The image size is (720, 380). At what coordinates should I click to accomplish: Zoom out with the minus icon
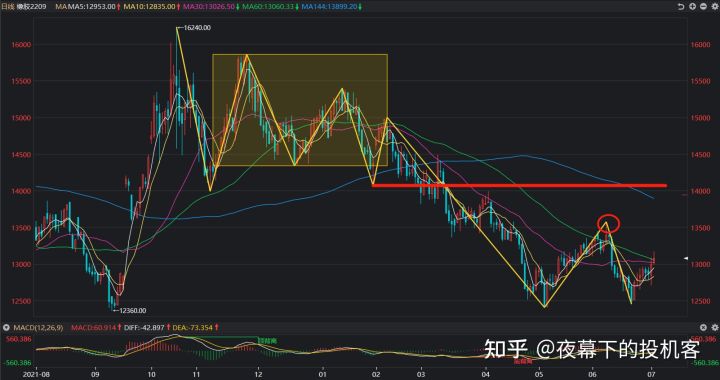(703, 6)
